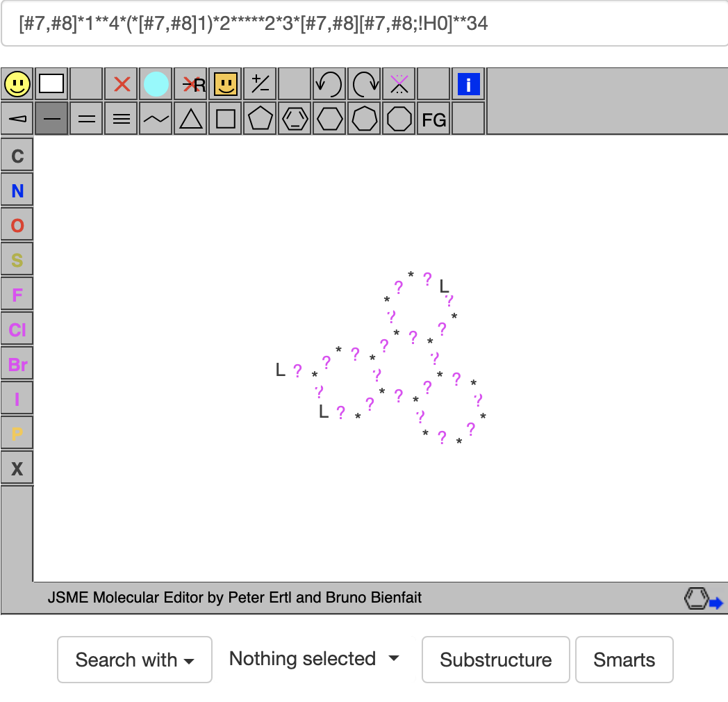Choose the cyclopentane ring tool
Viewport: 728px width, 702px height.
pos(260,120)
